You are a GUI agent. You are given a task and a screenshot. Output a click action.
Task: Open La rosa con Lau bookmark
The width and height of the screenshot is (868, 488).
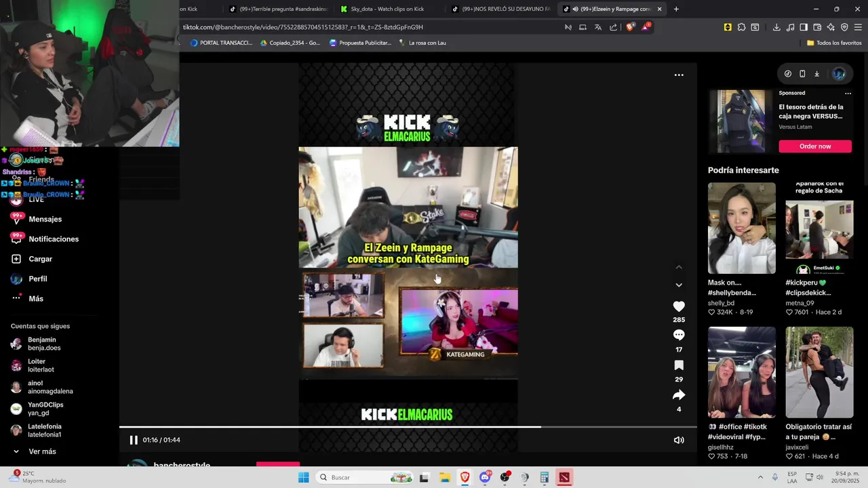click(422, 43)
